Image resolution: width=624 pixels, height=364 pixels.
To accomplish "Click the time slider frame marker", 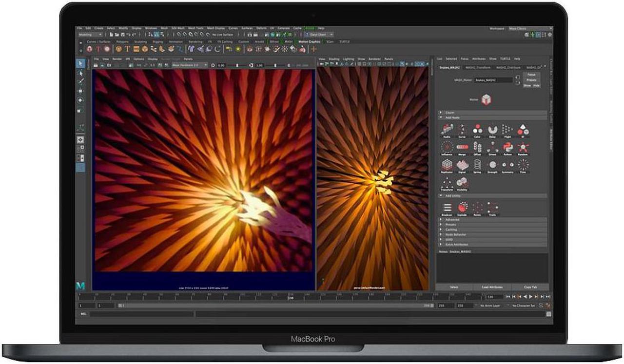I will click(x=291, y=296).
